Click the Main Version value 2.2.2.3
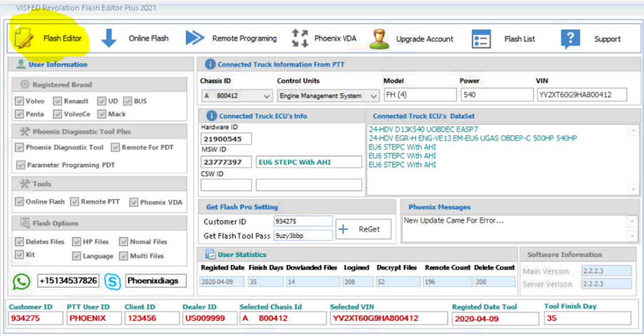Screen dimensions: 644x336 (607, 271)
